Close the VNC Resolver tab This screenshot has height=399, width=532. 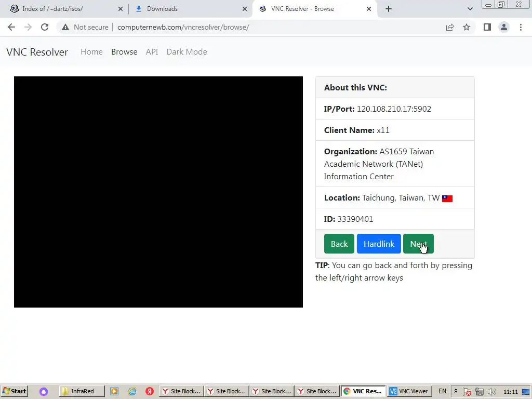pyautogui.click(x=369, y=9)
